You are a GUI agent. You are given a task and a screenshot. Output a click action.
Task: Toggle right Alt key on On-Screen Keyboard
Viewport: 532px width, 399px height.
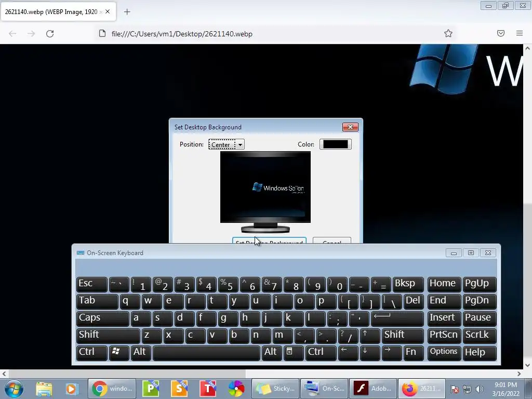click(x=271, y=352)
